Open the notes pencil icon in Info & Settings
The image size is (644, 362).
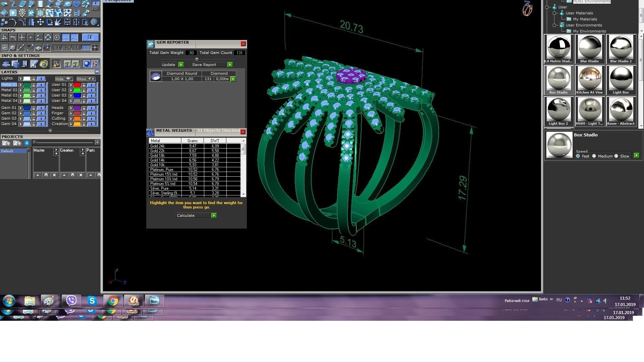point(34,64)
